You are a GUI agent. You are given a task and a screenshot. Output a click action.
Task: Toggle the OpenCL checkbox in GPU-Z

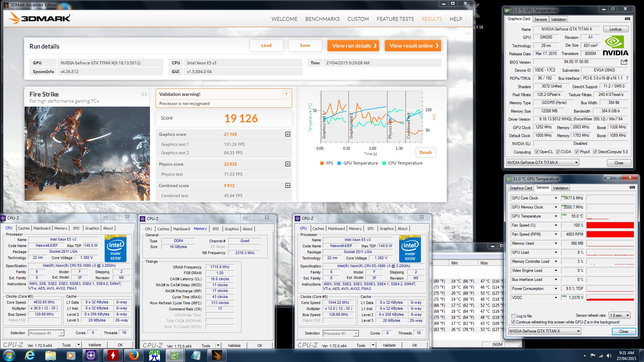537,152
